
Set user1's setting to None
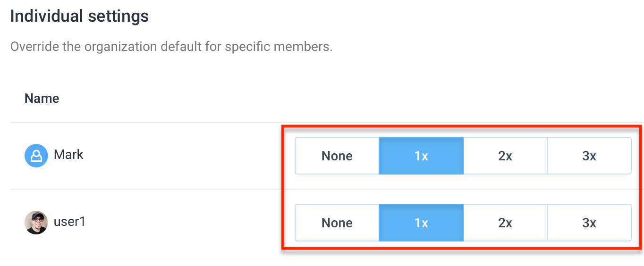[337, 223]
